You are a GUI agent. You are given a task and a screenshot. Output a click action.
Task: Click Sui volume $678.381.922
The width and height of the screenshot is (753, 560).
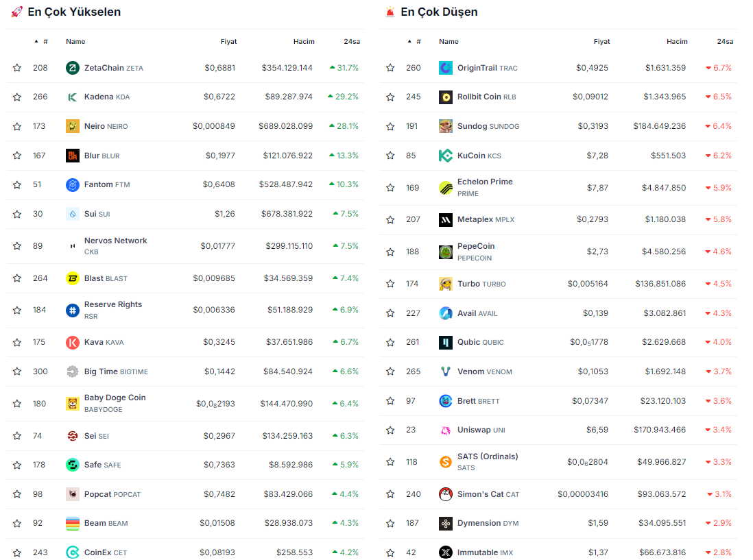click(287, 214)
